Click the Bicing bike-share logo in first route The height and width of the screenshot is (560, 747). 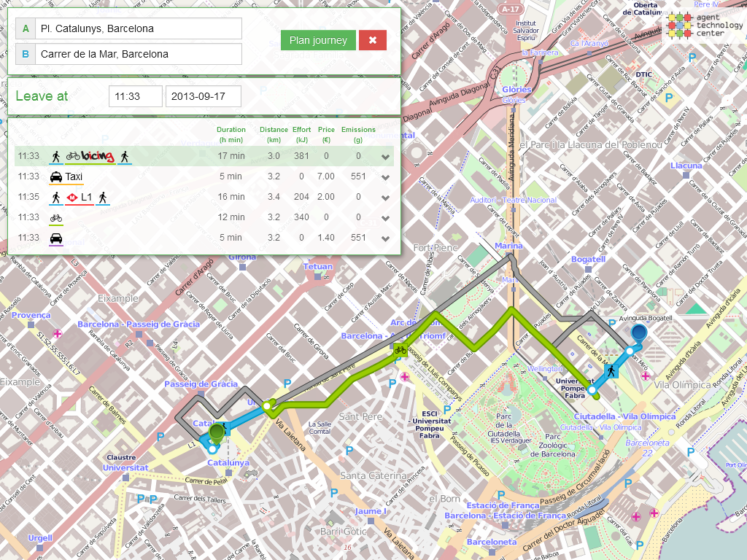point(98,156)
